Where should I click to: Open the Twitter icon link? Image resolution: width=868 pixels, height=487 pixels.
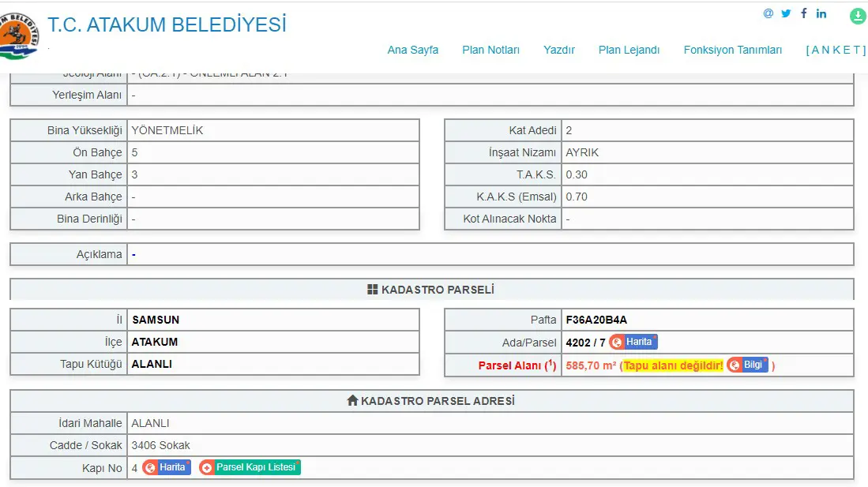pyautogui.click(x=786, y=13)
